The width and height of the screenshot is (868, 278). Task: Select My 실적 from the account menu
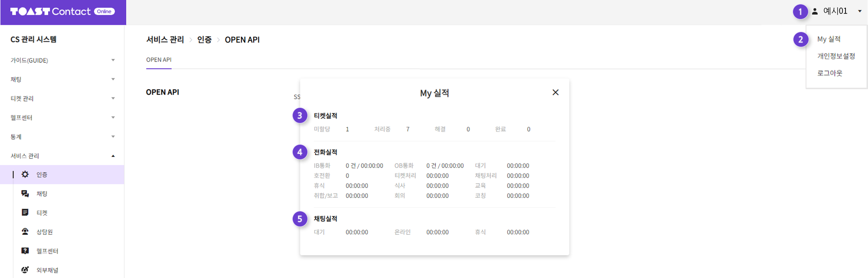pos(829,39)
